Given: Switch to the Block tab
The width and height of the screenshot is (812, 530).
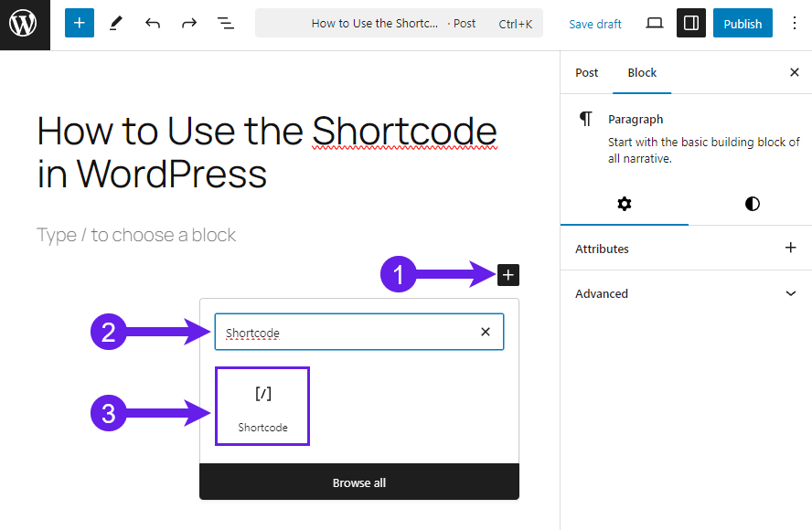Looking at the screenshot, I should point(642,72).
